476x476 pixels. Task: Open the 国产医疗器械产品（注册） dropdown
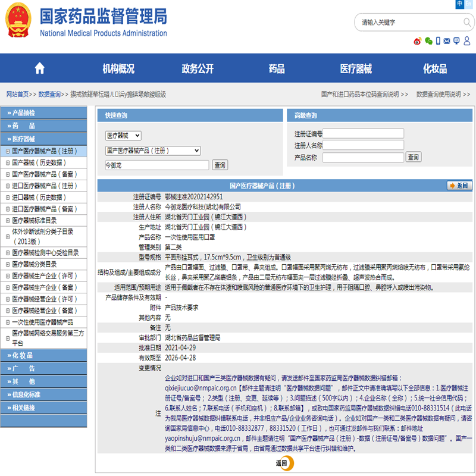pos(153,151)
